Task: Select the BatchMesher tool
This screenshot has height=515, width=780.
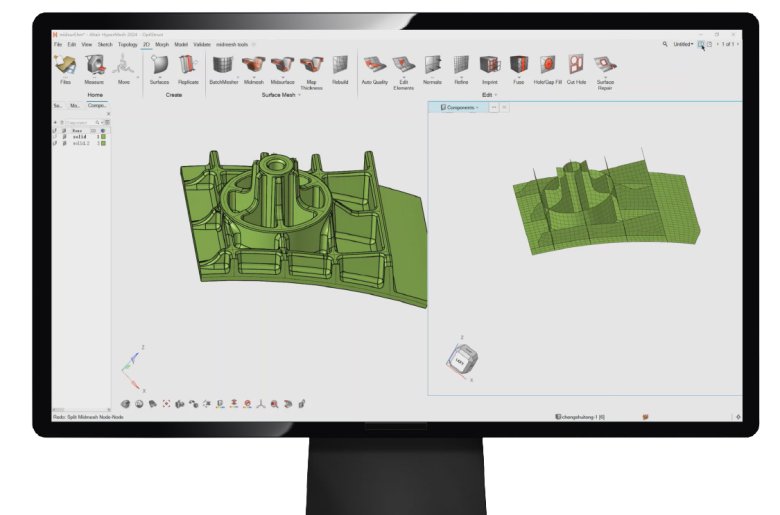Action: [x=222, y=66]
